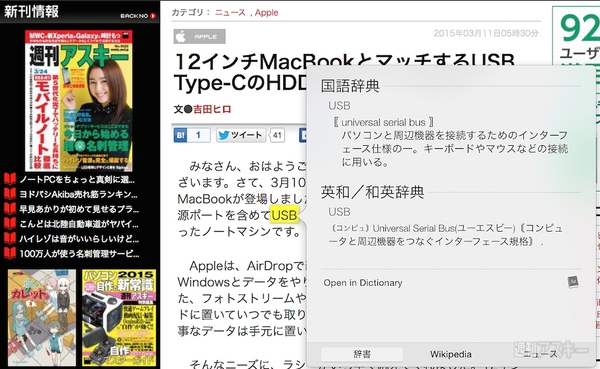Click the 国語辞典 section heading

coord(350,86)
